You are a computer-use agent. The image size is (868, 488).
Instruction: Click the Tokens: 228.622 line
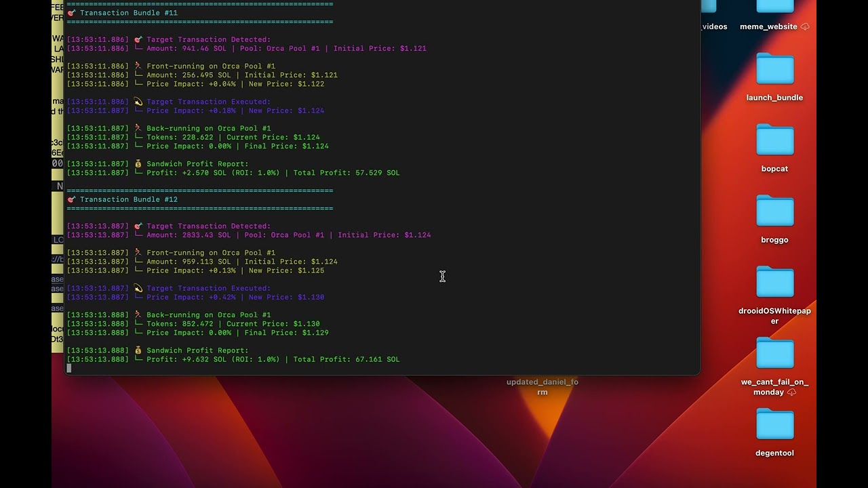pyautogui.click(x=193, y=138)
